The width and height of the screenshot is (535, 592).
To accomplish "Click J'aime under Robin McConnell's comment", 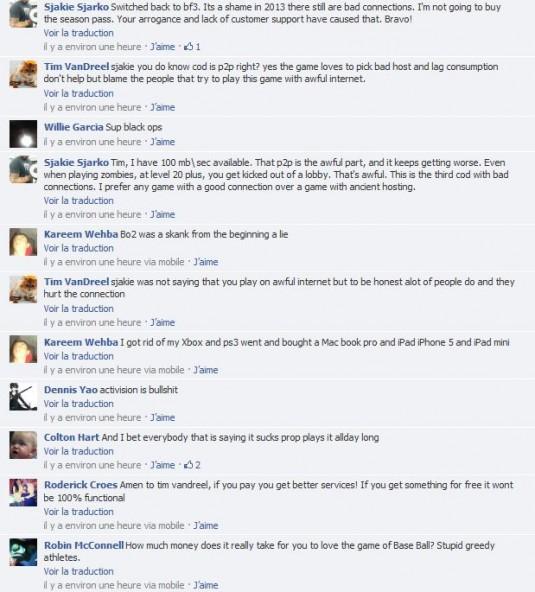I will (206, 585).
